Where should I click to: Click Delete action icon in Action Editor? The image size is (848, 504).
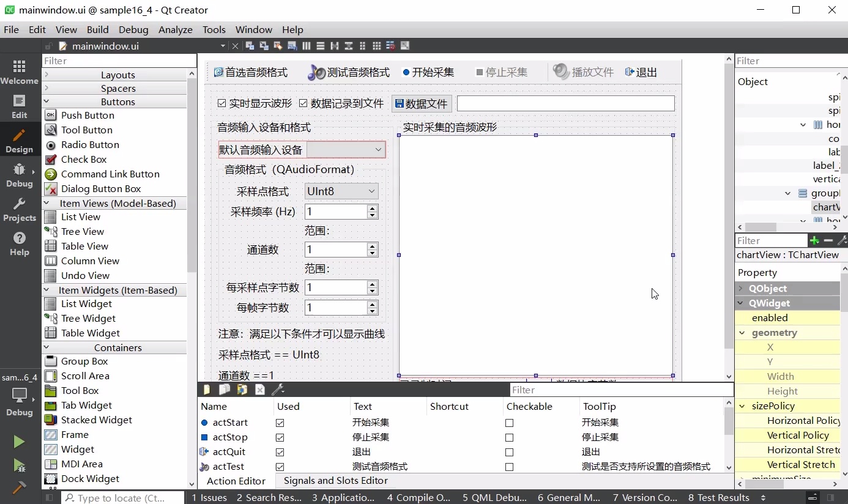click(x=259, y=390)
